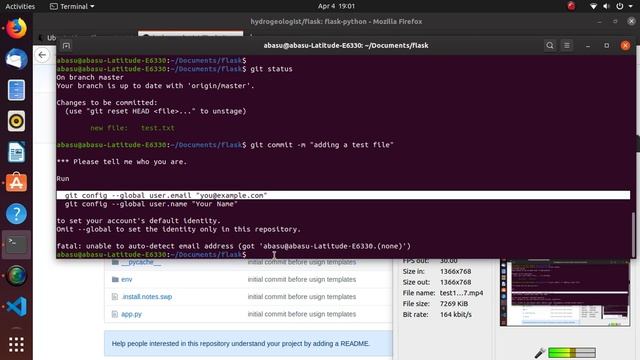Viewport: 640px width, 360px height.
Task: Click the folder icon beside env
Action: coord(115,280)
